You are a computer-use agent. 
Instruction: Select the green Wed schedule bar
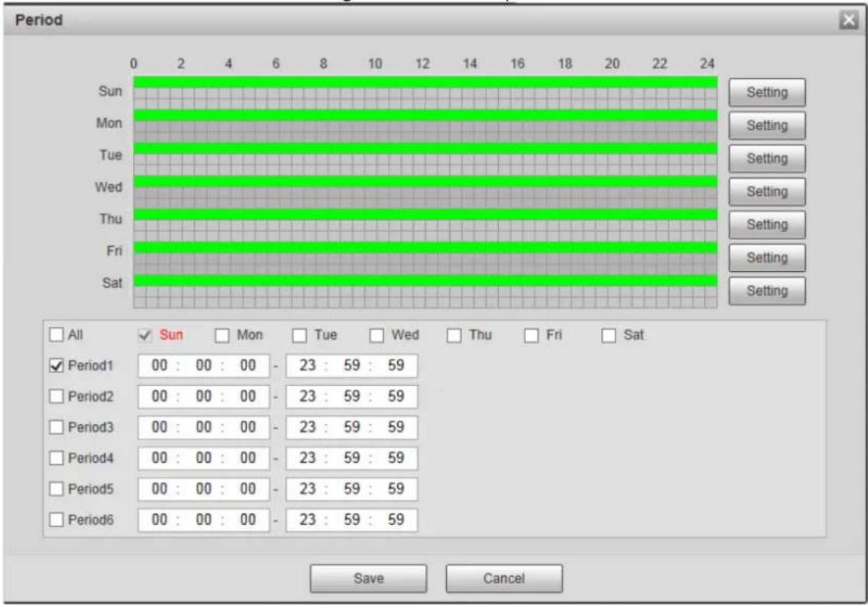tap(425, 182)
